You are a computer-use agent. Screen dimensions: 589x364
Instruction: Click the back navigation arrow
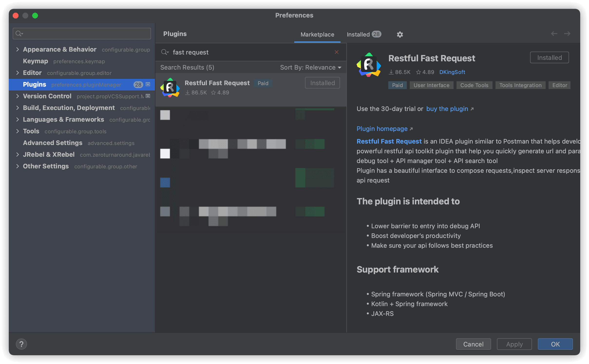click(x=554, y=34)
